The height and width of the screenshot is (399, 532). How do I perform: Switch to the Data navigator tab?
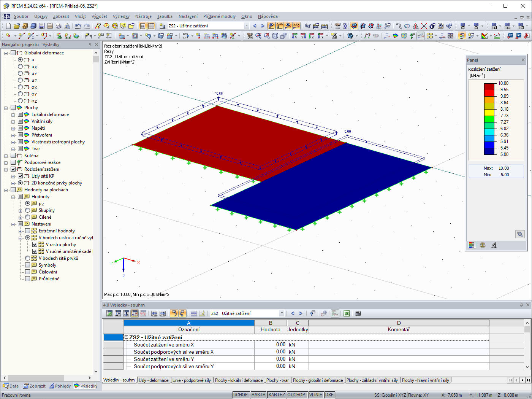(11, 386)
